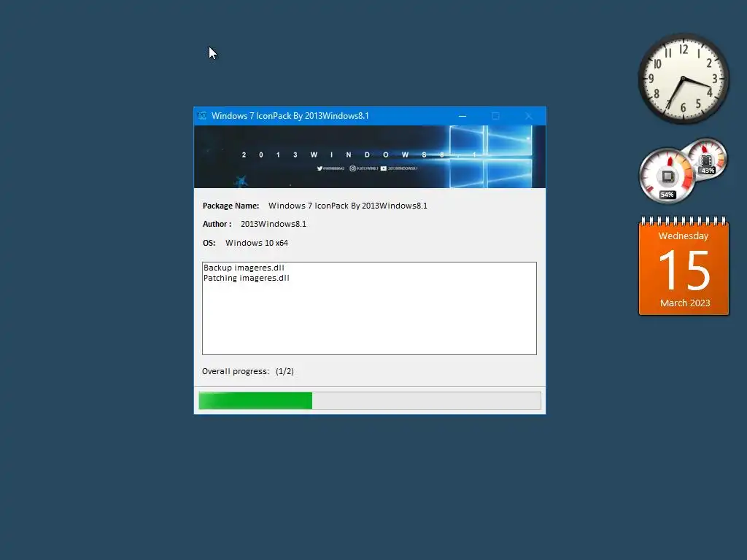Screen dimensions: 747x560
Task: Click the disabled maximize button in installer title bar
Action: [495, 116]
